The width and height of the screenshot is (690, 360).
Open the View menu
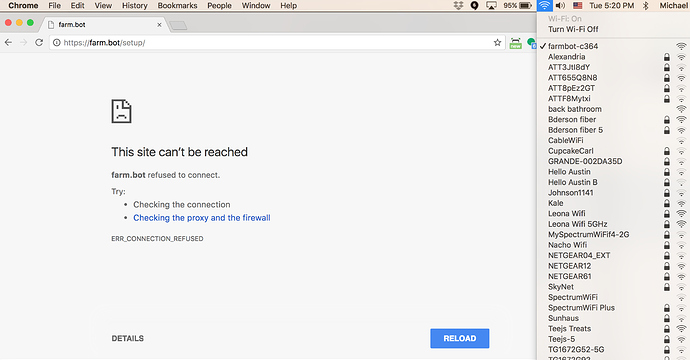click(103, 5)
